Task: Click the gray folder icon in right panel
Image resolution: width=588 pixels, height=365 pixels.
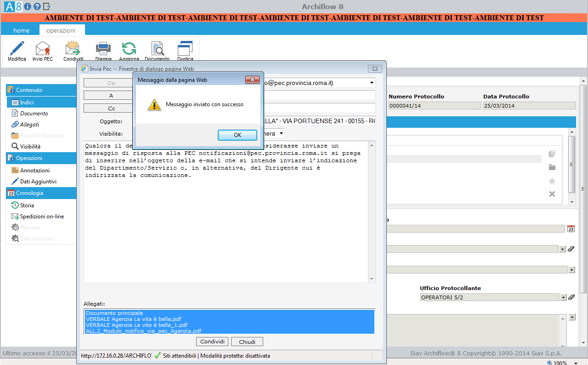Action: tap(552, 167)
